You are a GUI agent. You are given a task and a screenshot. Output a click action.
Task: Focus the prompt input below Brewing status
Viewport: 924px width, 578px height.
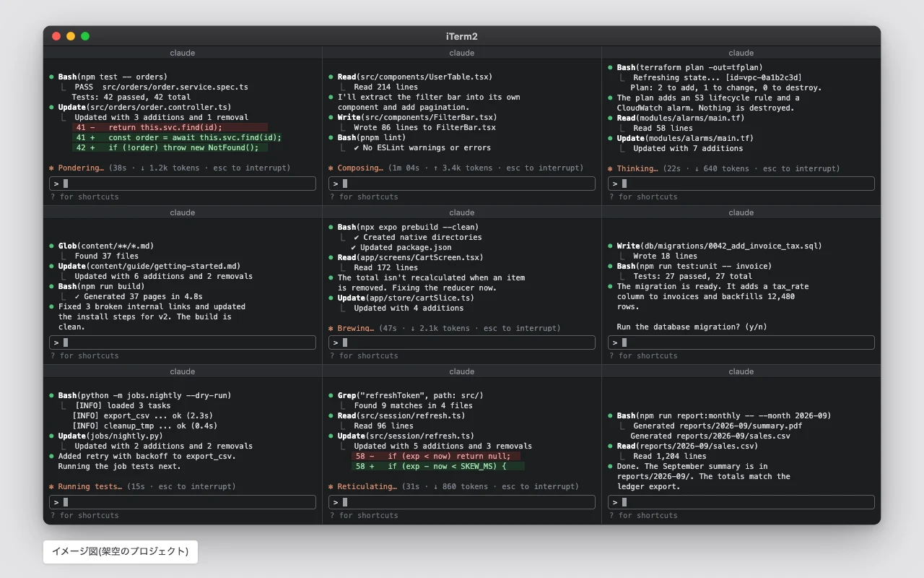(x=462, y=342)
